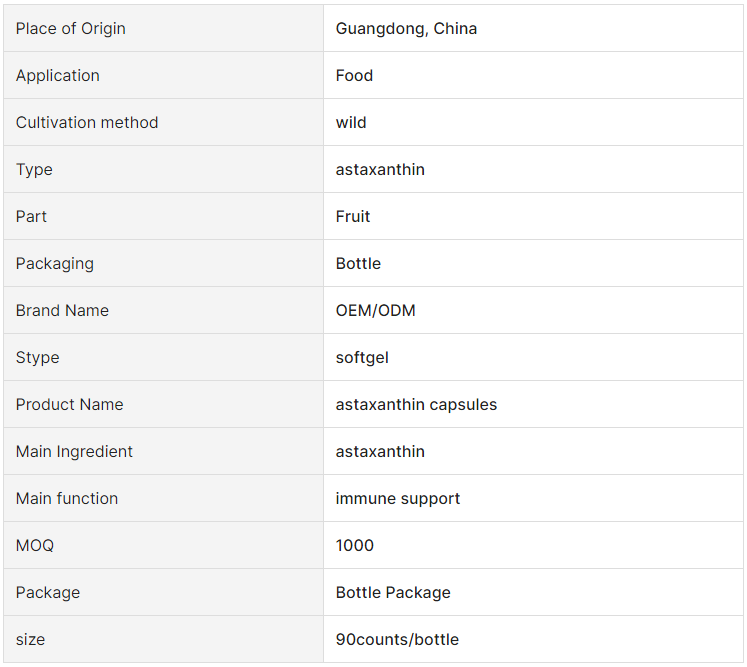Click the Main Ingredient label
Screen dimensions: 747x667
tap(74, 452)
